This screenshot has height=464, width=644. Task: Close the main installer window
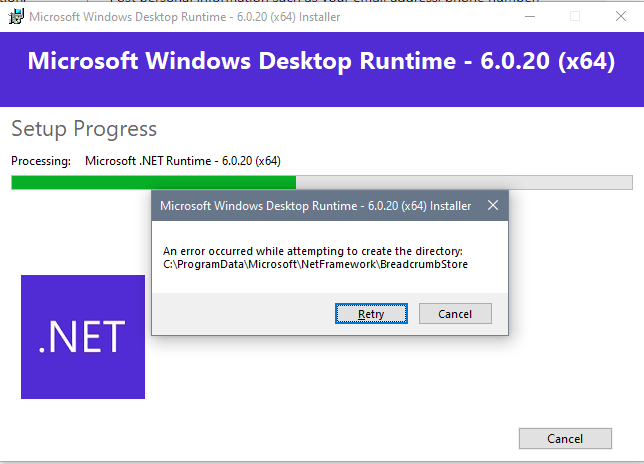(621, 17)
